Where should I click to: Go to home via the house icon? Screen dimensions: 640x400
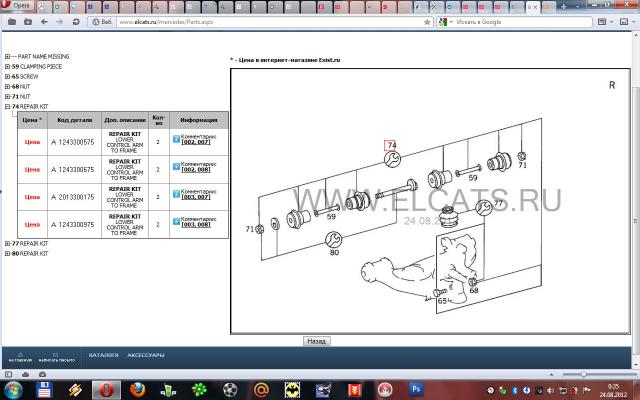(20, 355)
